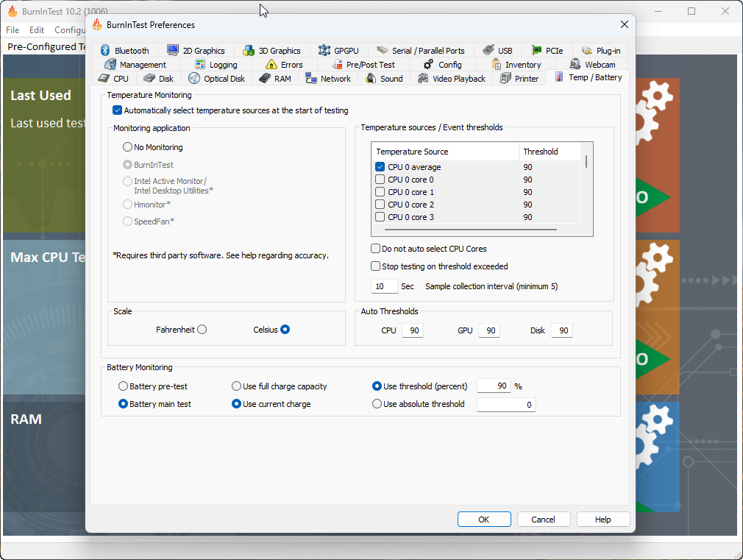
Task: Click the BurnInTest flame icon in dialog title
Action: pyautogui.click(x=97, y=25)
